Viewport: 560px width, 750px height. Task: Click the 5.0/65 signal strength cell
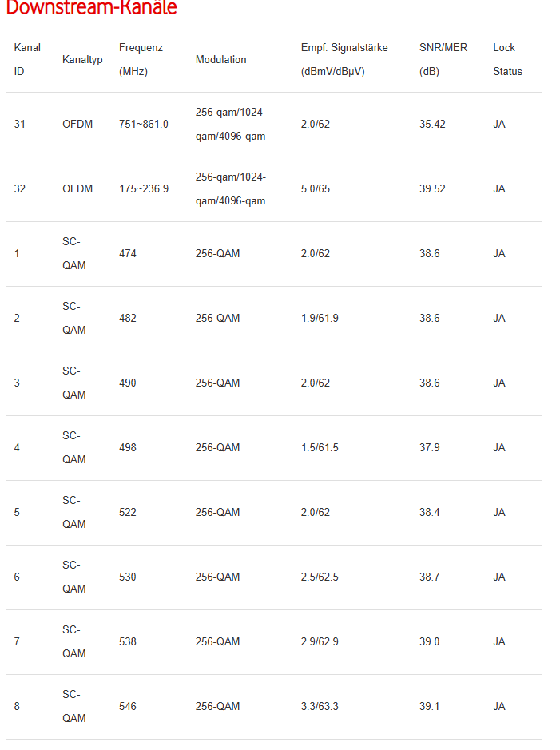pos(316,189)
